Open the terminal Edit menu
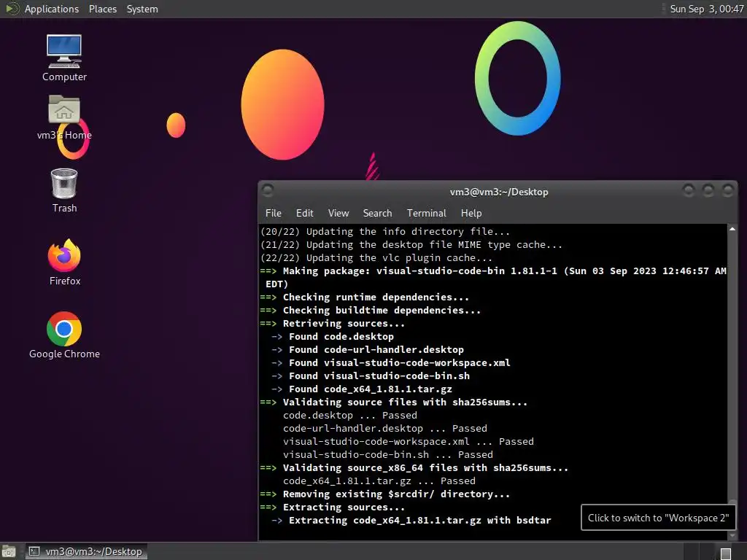 coord(304,213)
